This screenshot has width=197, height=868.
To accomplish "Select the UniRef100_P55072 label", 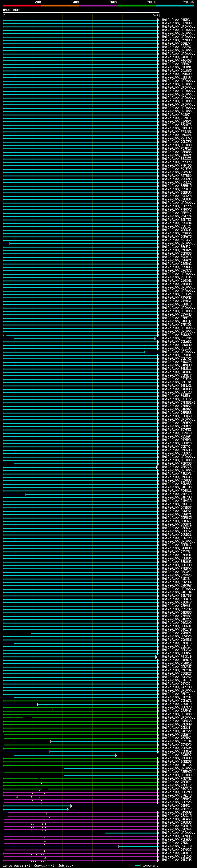I will tap(176, 64).
